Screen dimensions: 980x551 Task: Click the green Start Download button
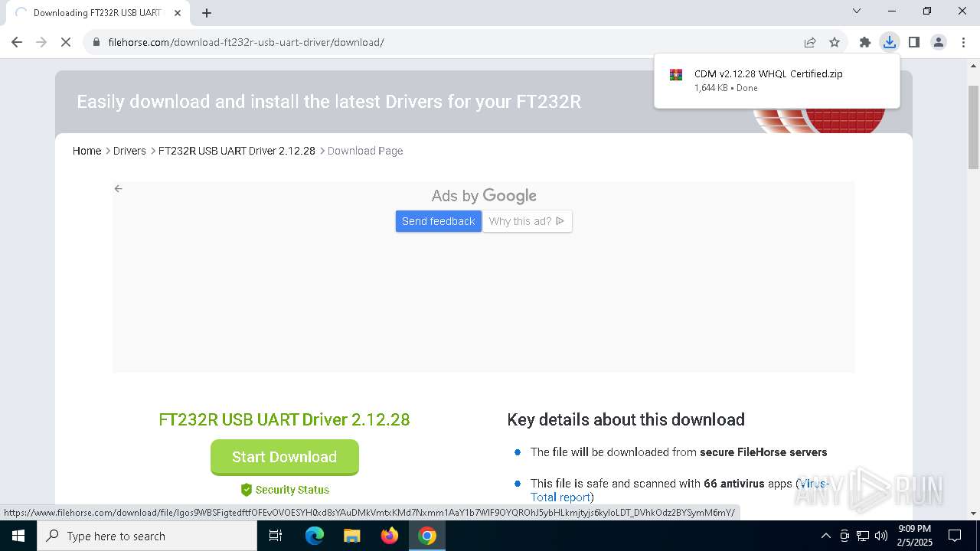(x=285, y=457)
